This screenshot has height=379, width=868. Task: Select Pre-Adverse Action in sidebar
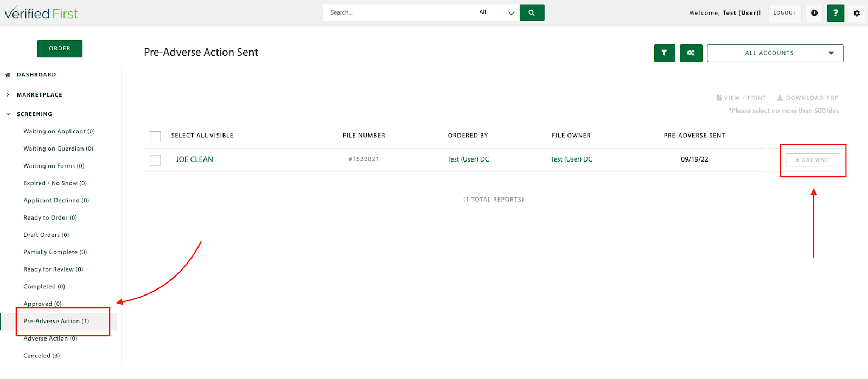56,321
